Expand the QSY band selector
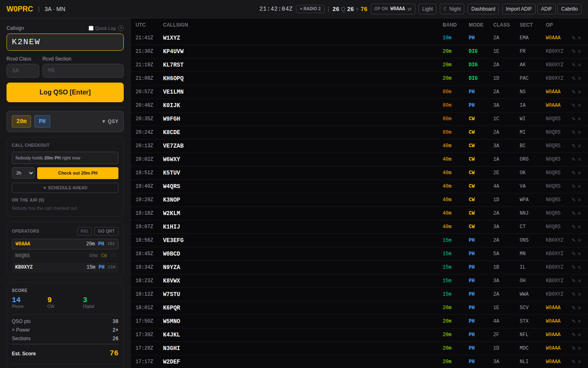The width and height of the screenshot is (588, 368). pyautogui.click(x=110, y=121)
